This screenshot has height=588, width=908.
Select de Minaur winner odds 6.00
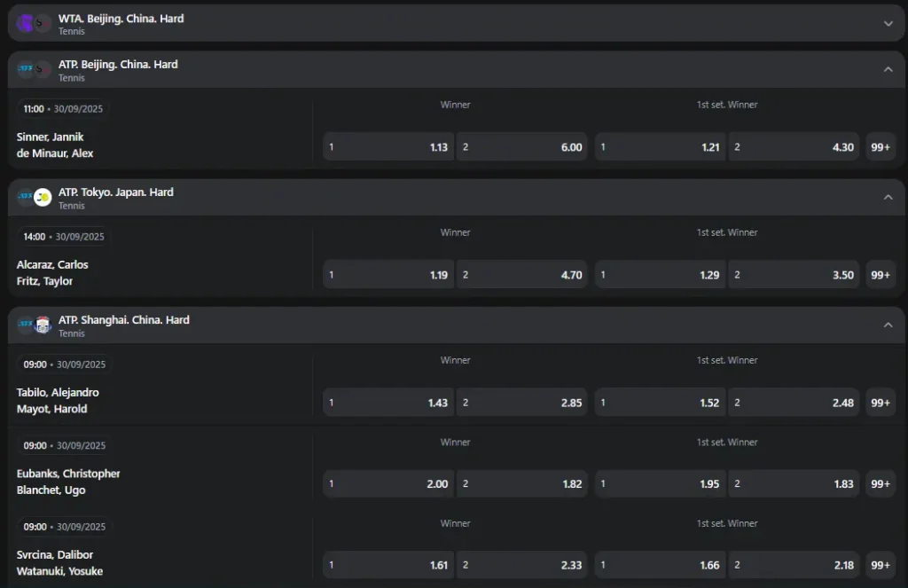(x=522, y=147)
